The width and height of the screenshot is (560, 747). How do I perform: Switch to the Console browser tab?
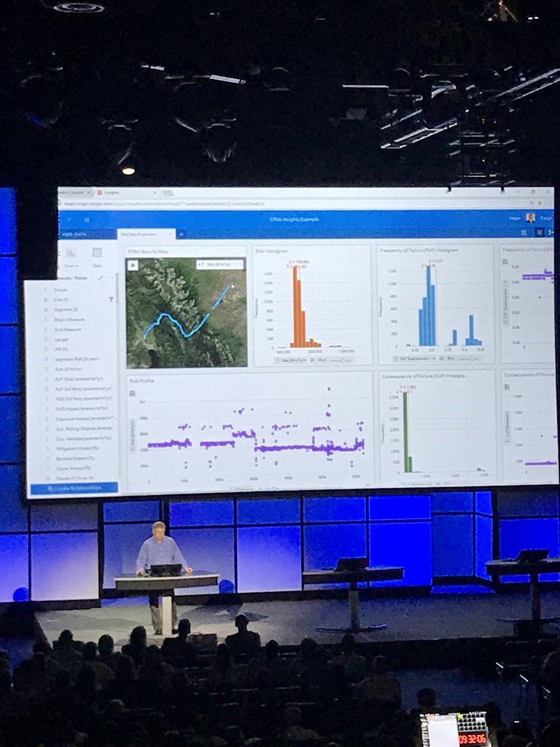click(75, 193)
